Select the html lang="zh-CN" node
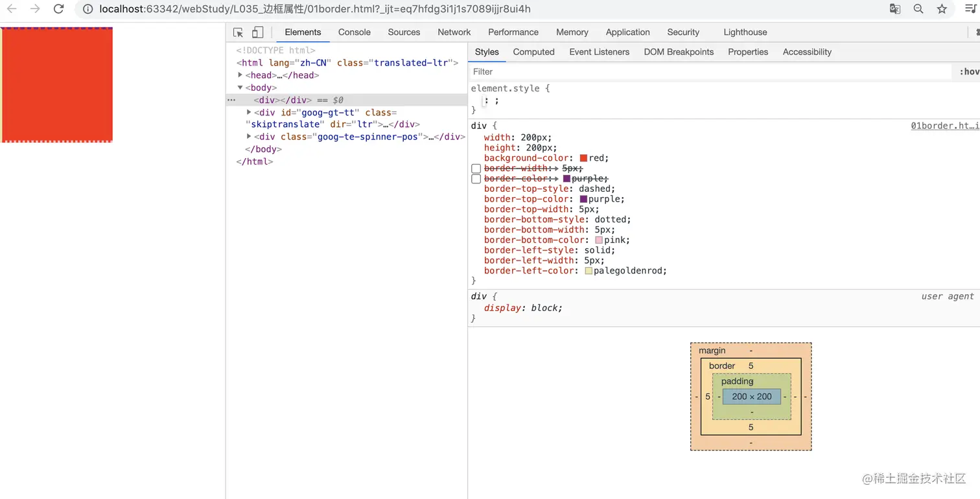 pos(347,63)
